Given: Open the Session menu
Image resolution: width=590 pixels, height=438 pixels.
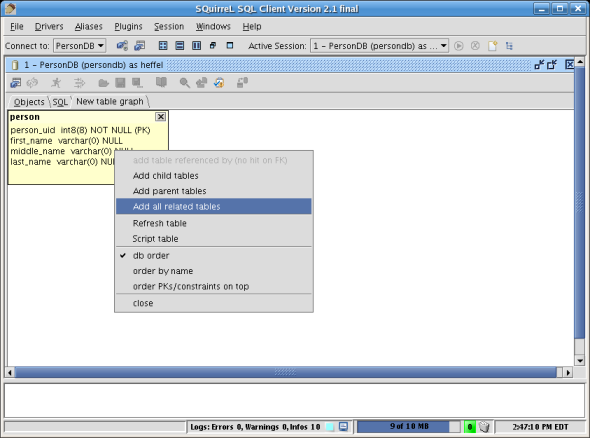Looking at the screenshot, I should click(x=169, y=26).
